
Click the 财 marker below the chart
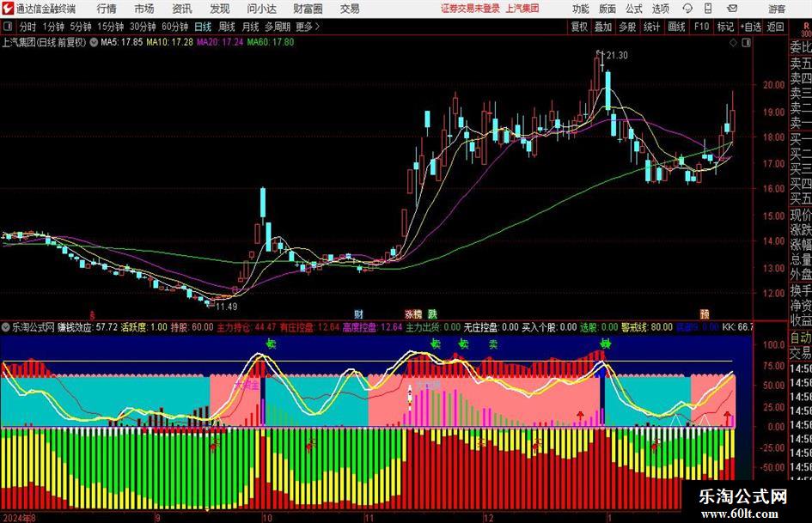click(x=358, y=313)
